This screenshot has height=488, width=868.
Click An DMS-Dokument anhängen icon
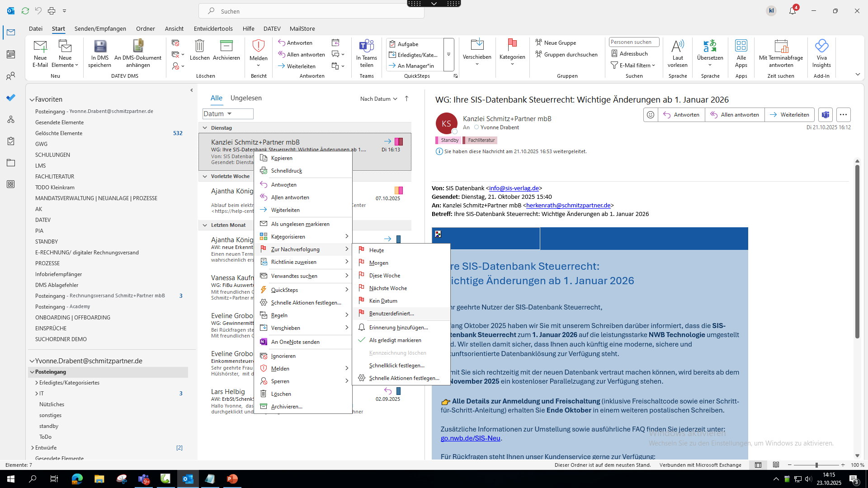tap(138, 54)
